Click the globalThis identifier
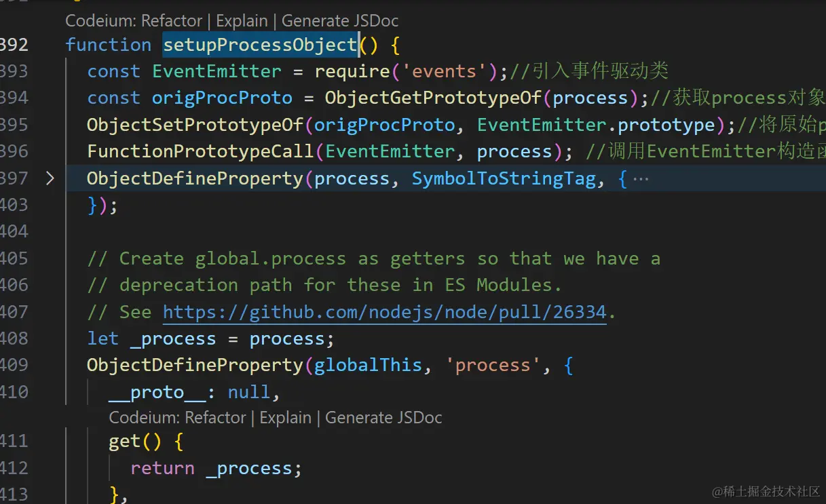Screen dimensions: 826x504 click(368, 366)
